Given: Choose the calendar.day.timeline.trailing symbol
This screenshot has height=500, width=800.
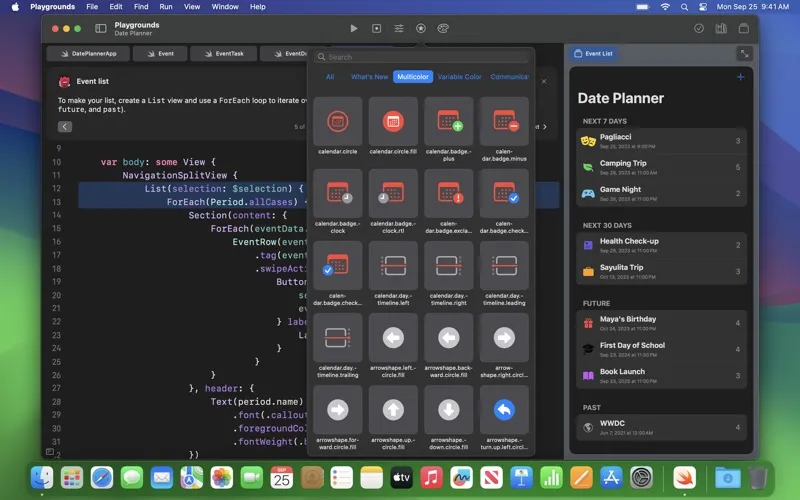Looking at the screenshot, I should tap(338, 337).
